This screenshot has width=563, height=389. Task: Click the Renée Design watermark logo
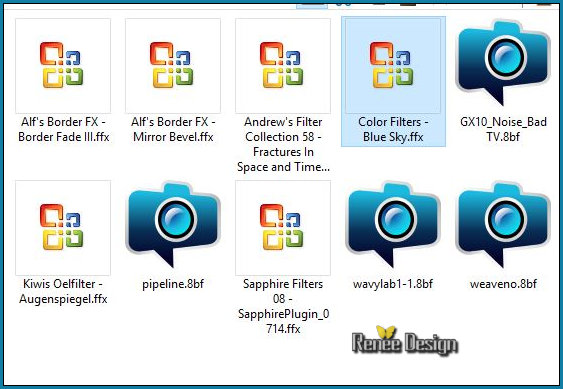click(x=405, y=340)
